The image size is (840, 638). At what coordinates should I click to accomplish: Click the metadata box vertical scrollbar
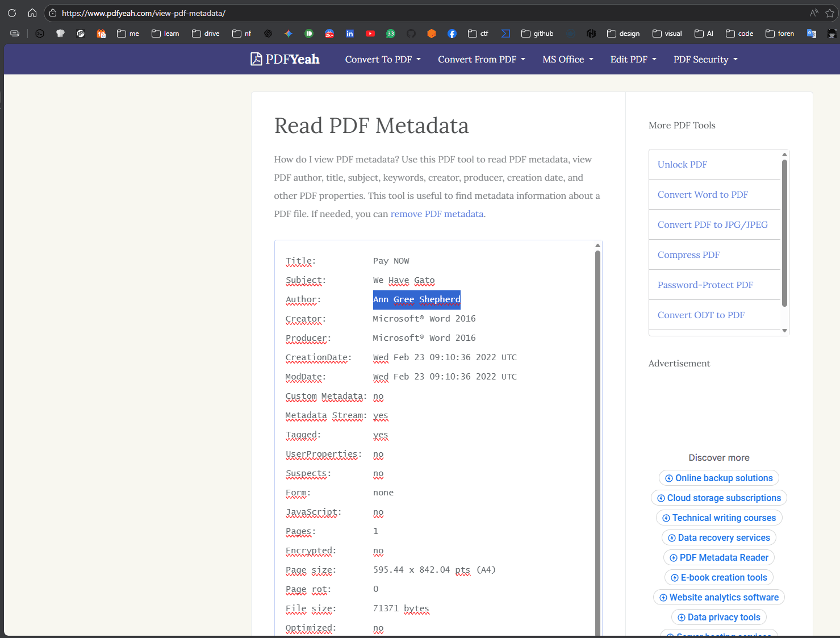pyautogui.click(x=597, y=398)
